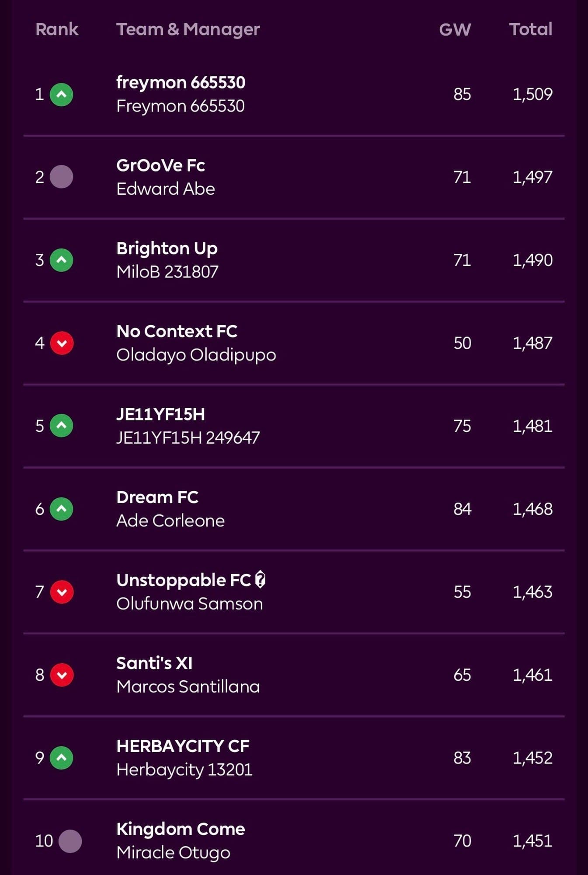
Task: Click Santi's XI total of 1,461
Action: coord(532,675)
